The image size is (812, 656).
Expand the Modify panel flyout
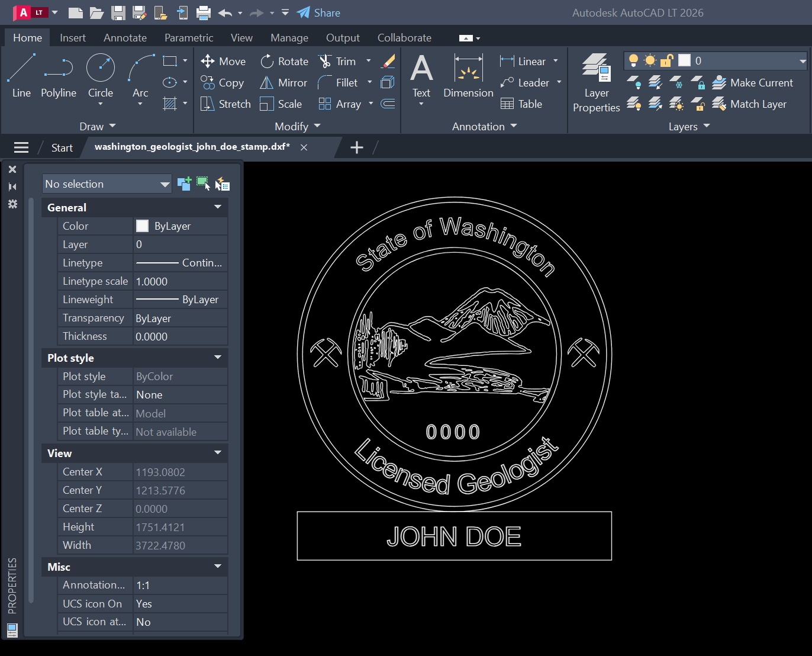pos(298,127)
